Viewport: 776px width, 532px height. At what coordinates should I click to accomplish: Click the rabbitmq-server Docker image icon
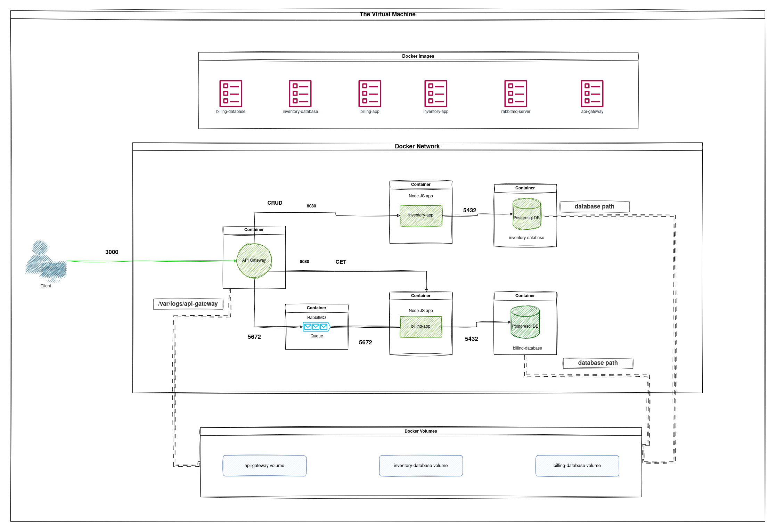[x=515, y=93]
